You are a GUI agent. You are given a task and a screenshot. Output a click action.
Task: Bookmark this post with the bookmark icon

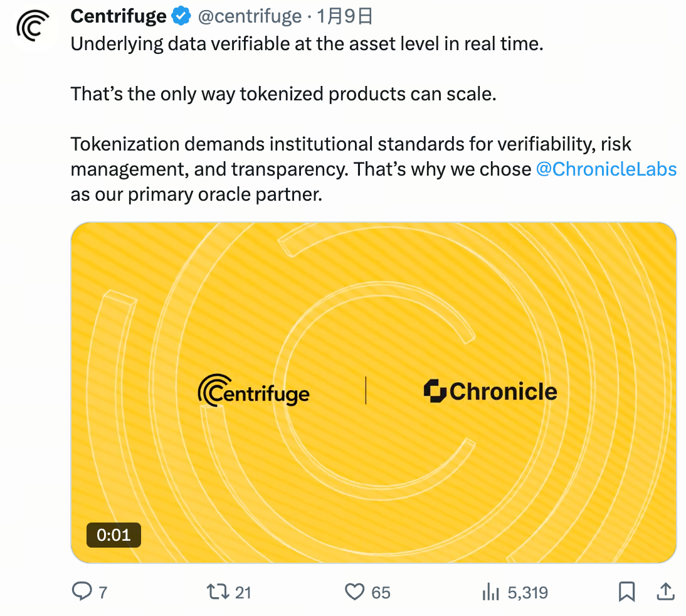[627, 592]
